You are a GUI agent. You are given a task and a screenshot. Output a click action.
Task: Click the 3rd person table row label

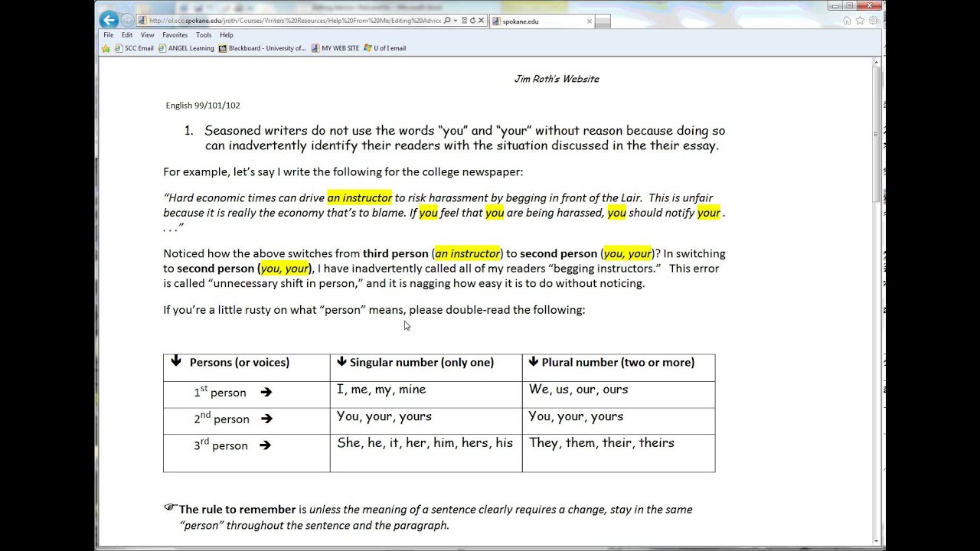(x=220, y=445)
